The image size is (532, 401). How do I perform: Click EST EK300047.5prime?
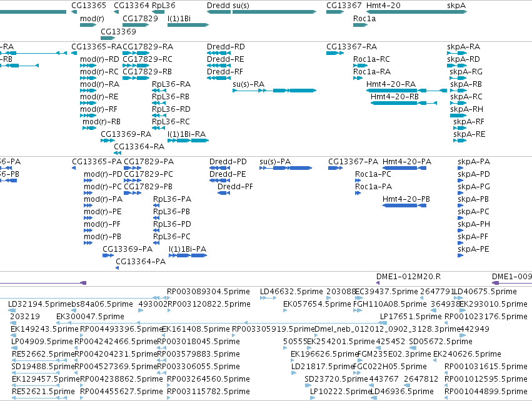point(90,317)
